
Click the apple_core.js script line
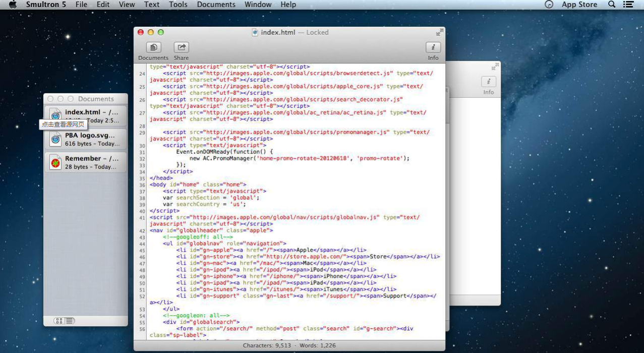coord(286,90)
